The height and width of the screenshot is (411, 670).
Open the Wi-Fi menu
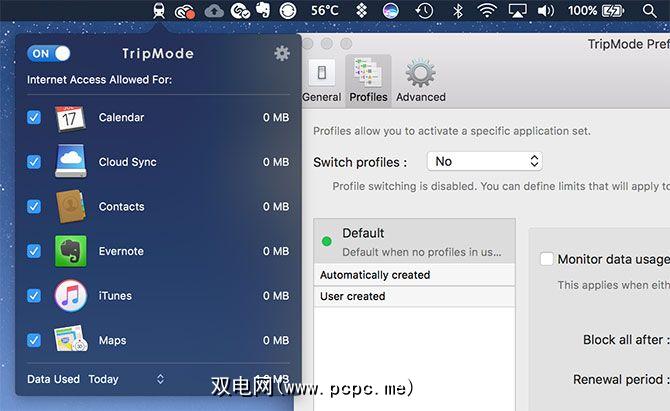coord(487,11)
